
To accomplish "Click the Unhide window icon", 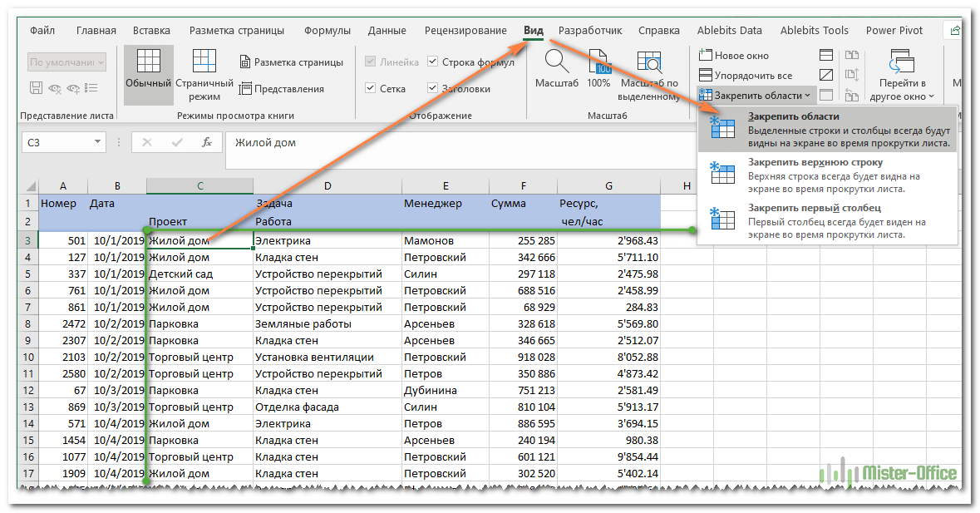I will click(825, 95).
